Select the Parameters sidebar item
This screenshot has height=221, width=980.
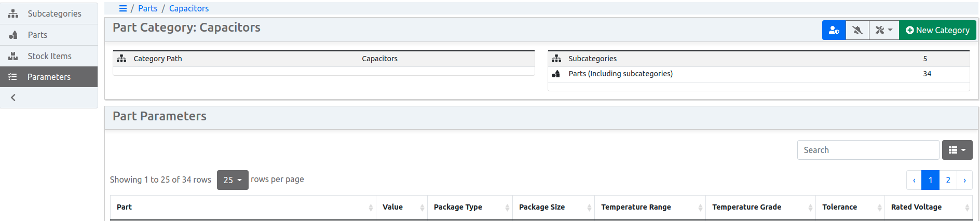click(49, 77)
